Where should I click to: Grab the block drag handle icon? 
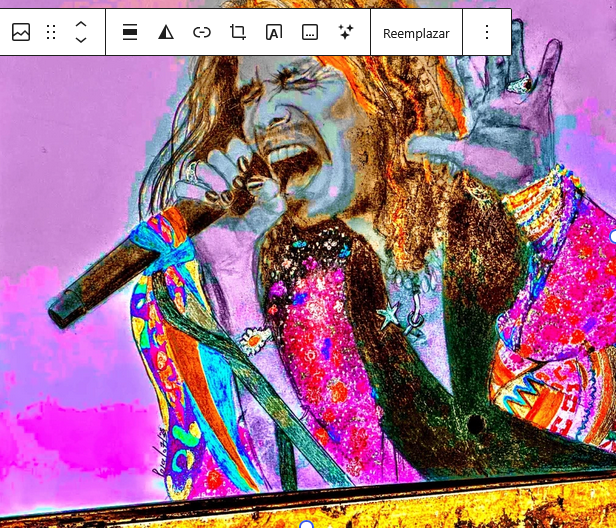click(51, 32)
